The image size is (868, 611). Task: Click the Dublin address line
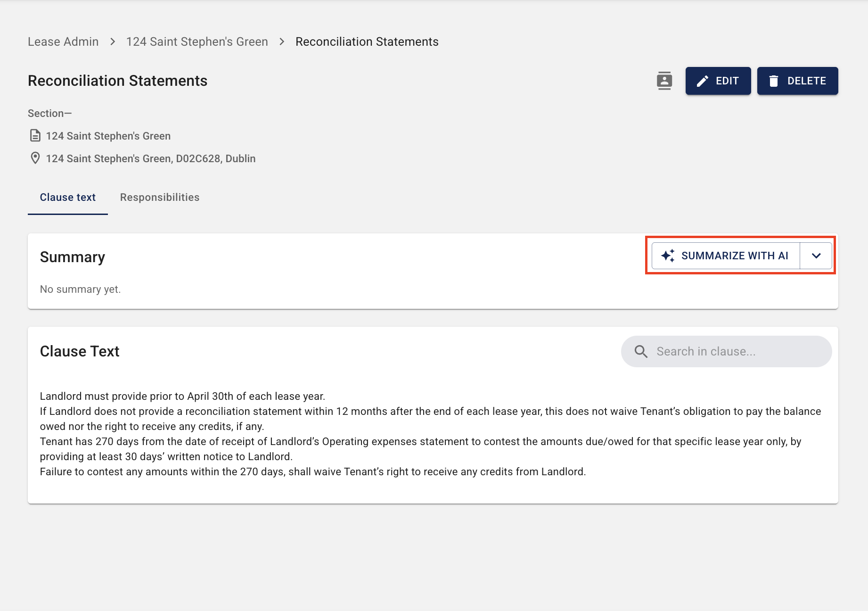point(151,158)
